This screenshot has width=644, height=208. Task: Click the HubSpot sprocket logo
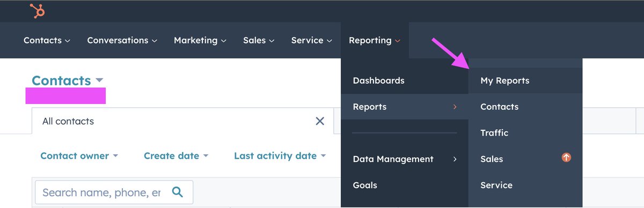[x=37, y=11]
